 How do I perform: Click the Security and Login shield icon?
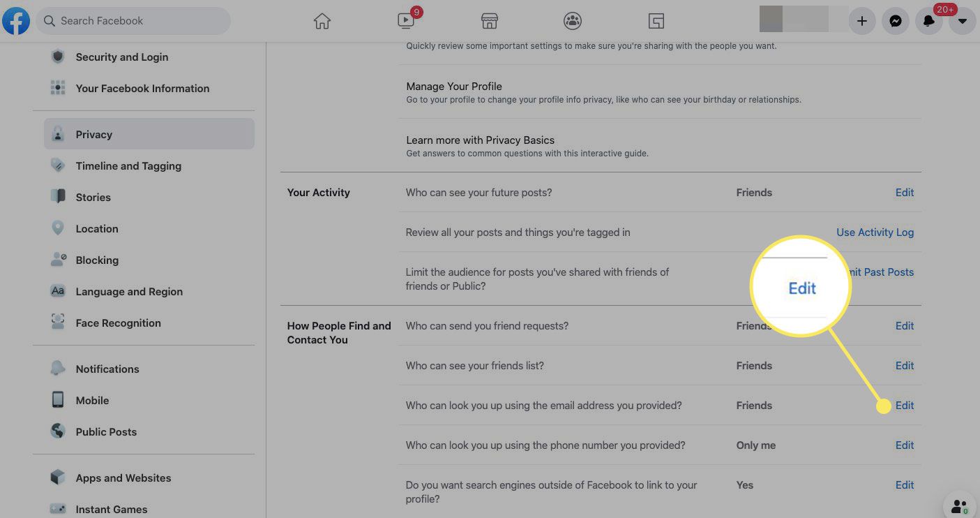58,57
